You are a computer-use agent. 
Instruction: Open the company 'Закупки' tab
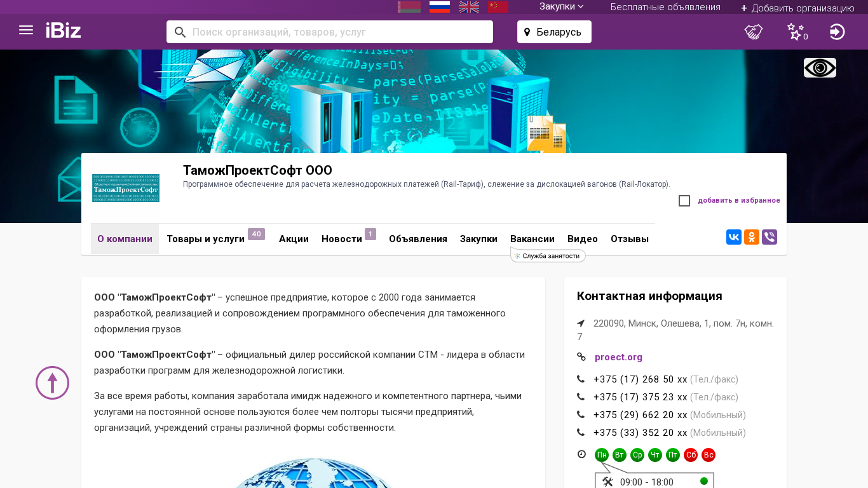(478, 239)
